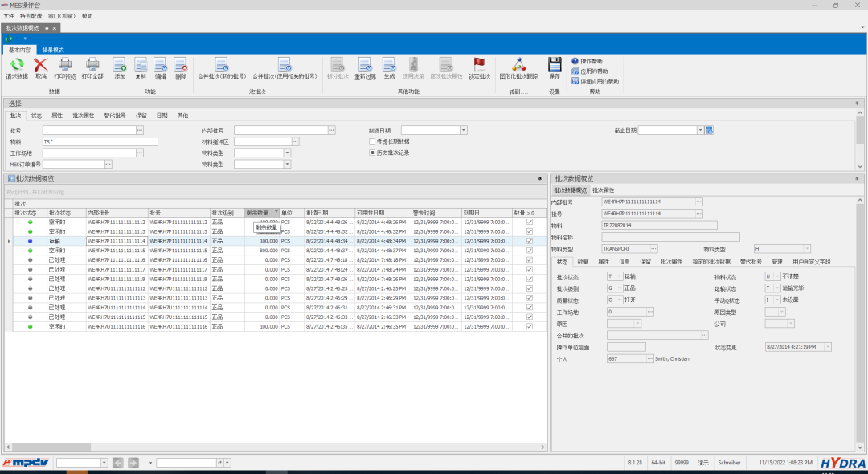Open 详细应用的帮助 detailed help
Viewport: 868px width, 474px height.
click(x=575, y=81)
